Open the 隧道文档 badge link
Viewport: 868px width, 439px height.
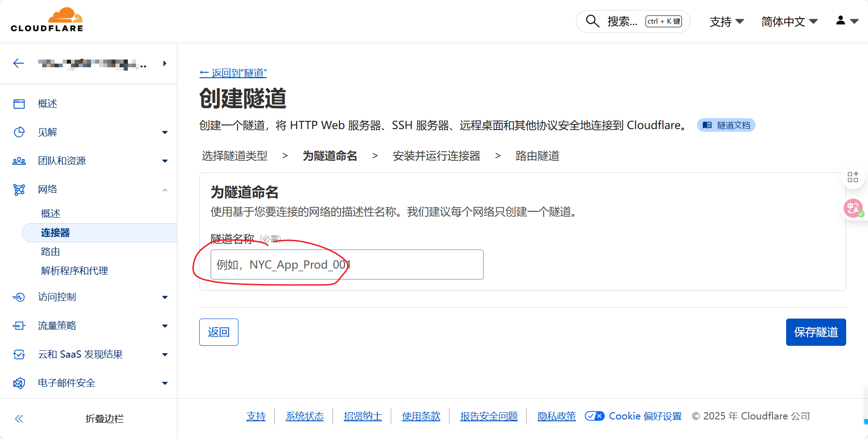[x=726, y=125]
